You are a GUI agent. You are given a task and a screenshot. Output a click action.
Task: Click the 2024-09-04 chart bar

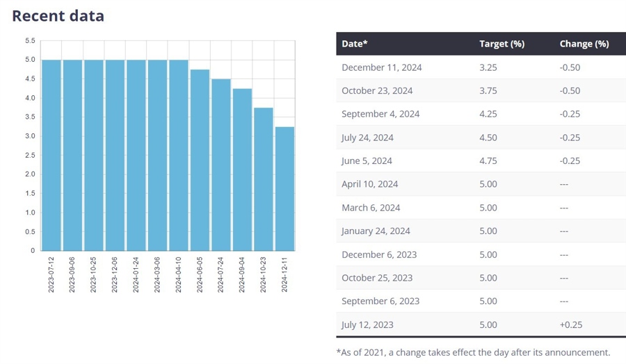pos(242,169)
